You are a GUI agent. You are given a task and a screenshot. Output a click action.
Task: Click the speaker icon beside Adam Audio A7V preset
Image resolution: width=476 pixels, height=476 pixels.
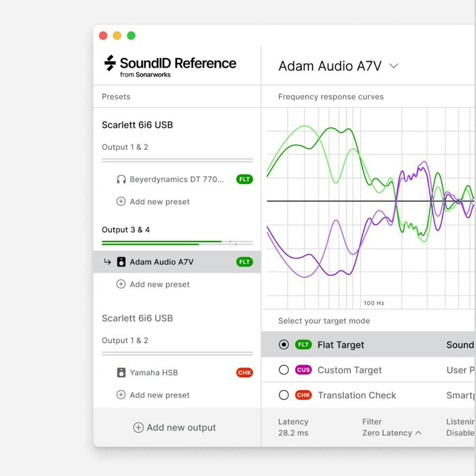(121, 262)
